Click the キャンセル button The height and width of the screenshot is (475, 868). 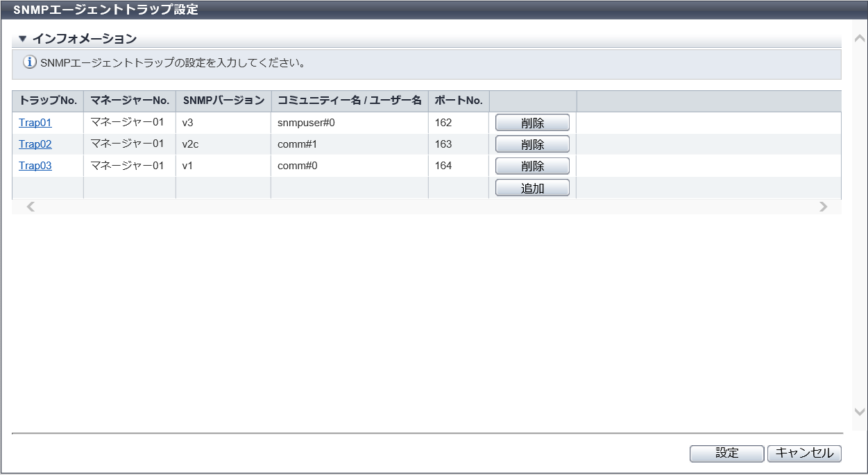click(x=804, y=454)
